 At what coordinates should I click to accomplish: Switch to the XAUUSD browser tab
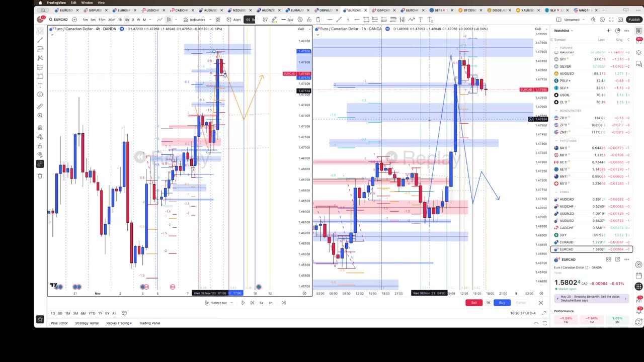pos(528,10)
